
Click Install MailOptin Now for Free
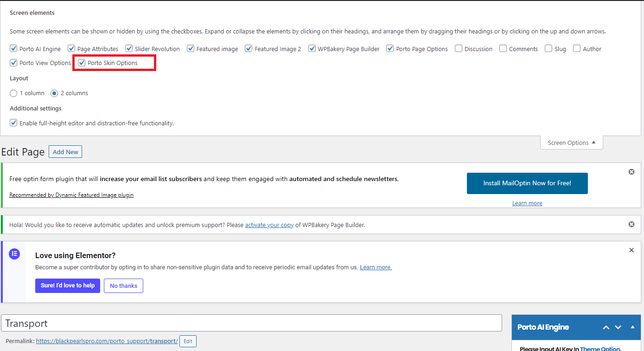527,183
